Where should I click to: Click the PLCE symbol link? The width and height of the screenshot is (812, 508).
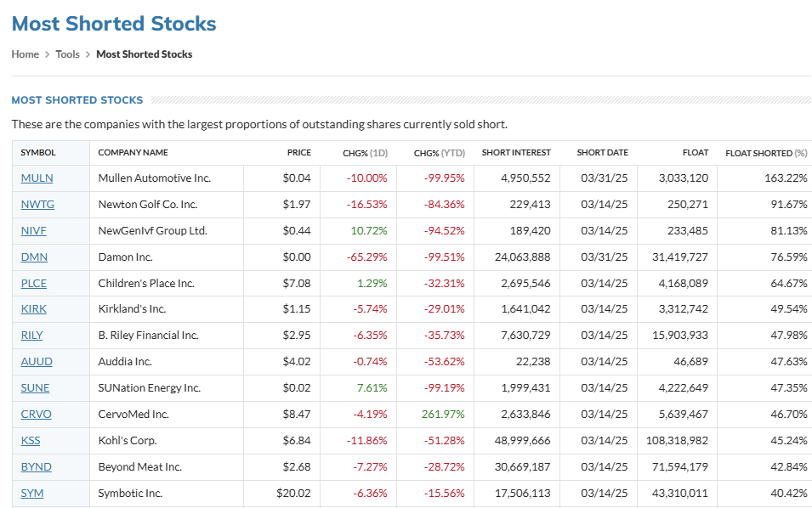tap(34, 284)
